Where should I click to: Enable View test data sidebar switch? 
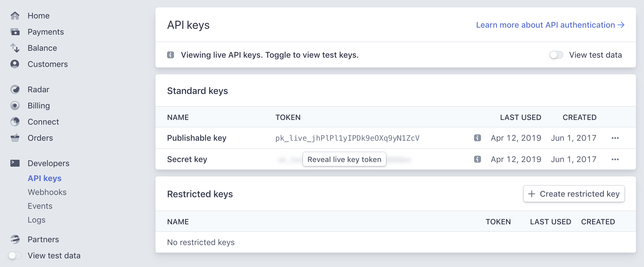click(15, 255)
